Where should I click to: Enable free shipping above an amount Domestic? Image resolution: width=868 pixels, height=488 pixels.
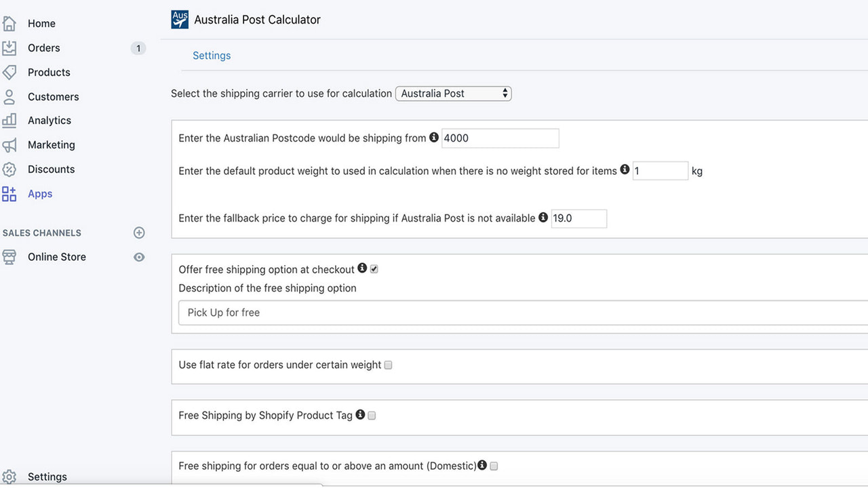(x=493, y=466)
